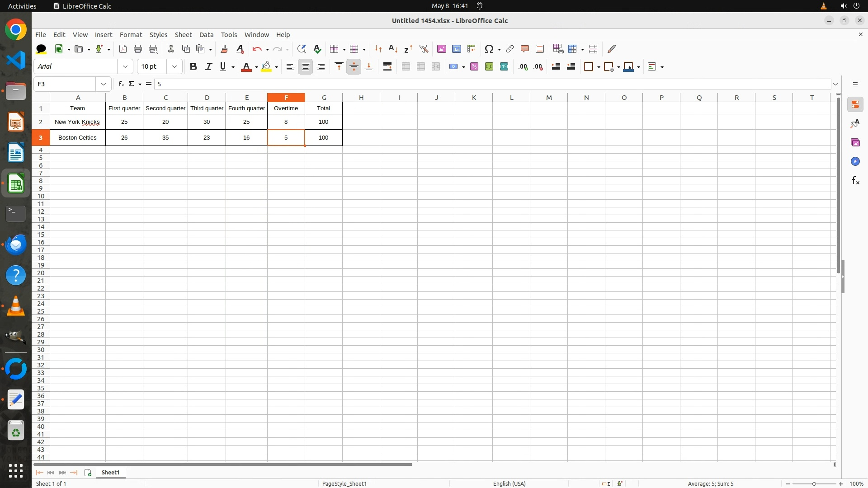Open the Data menu
The image size is (868, 488).
(x=206, y=35)
